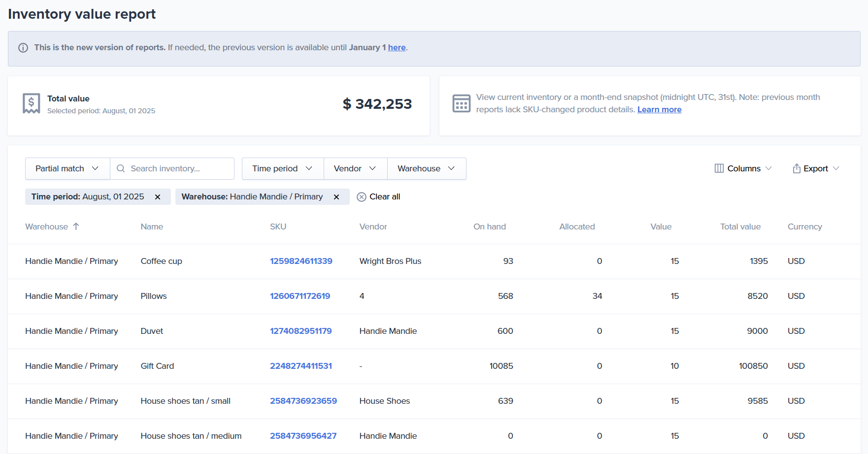868x454 pixels.
Task: Open Coffee cup SKU 1259824611339
Action: [x=301, y=261]
